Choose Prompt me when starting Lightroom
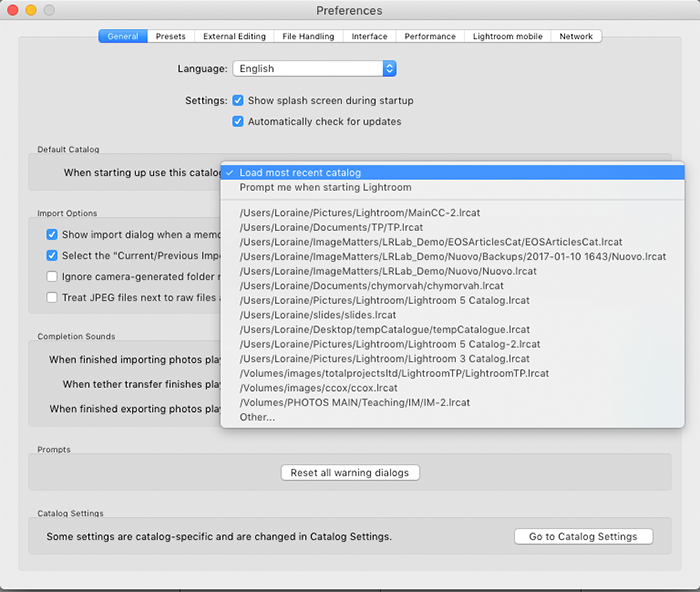This screenshot has width=700, height=592. point(452,187)
